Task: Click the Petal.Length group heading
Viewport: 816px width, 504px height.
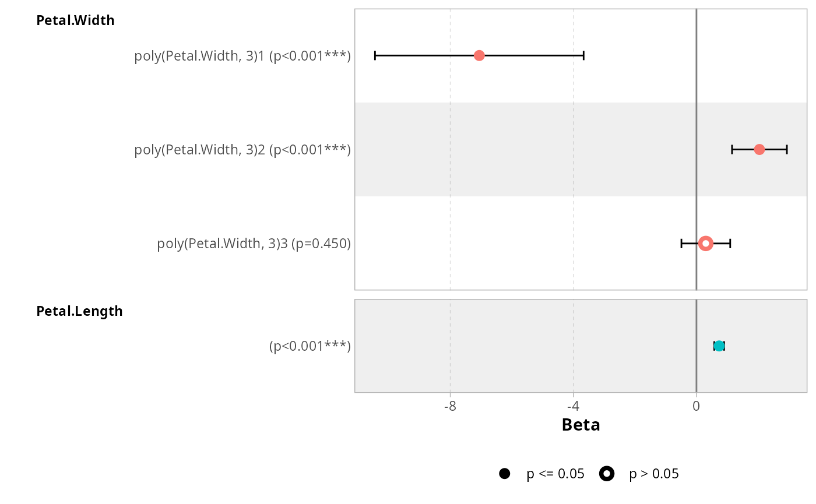Action: click(x=79, y=311)
